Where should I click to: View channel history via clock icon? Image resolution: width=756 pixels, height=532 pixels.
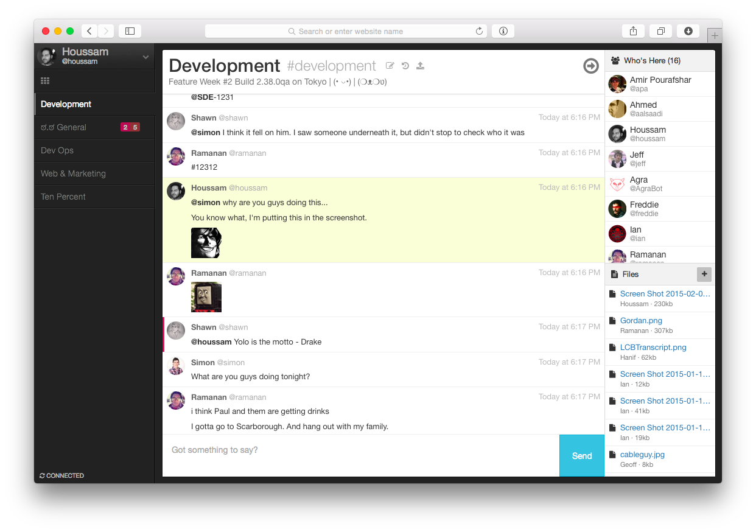pyautogui.click(x=405, y=66)
